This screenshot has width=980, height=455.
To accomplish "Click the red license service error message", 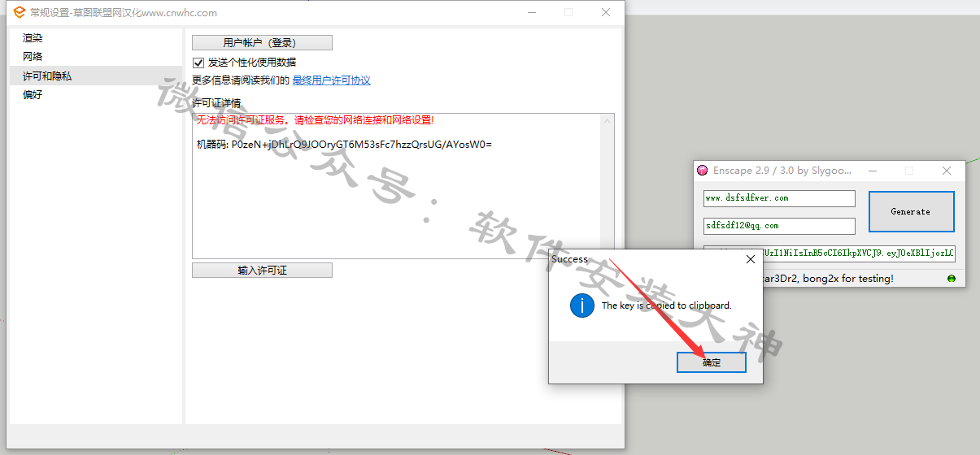I will 316,120.
